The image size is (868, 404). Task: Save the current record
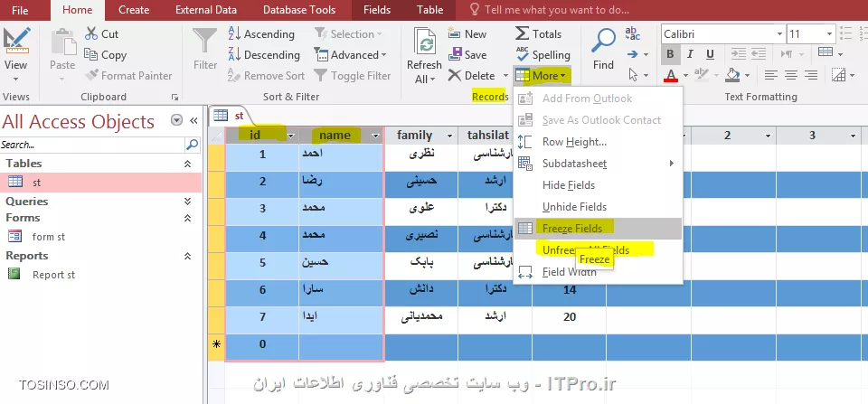point(467,55)
